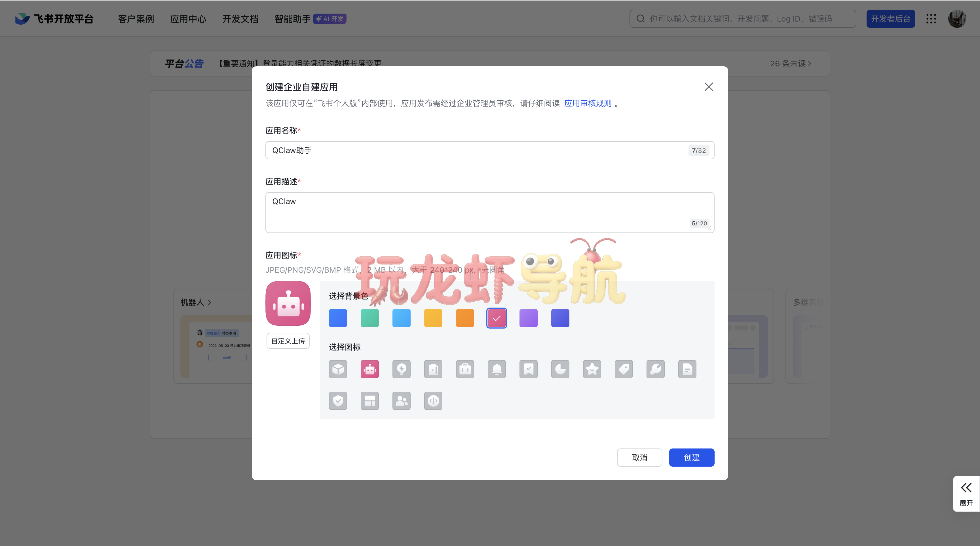
Task: Choose the code brackets icon
Action: (x=433, y=401)
